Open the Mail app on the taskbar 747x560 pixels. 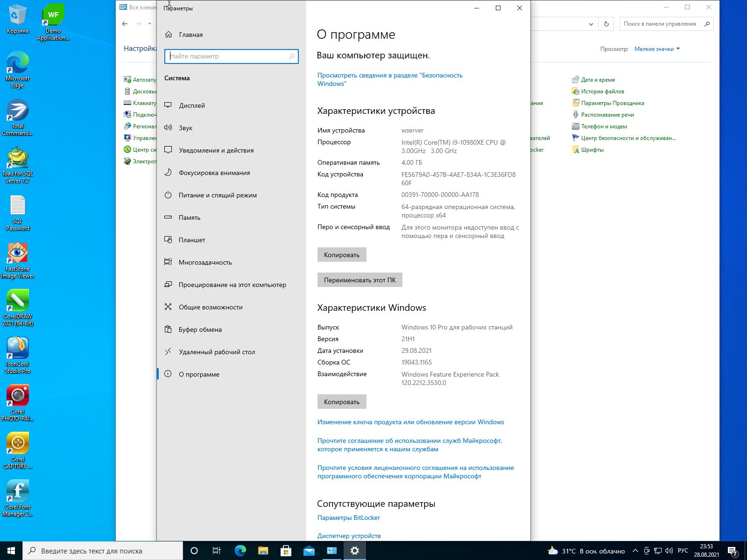(x=309, y=551)
